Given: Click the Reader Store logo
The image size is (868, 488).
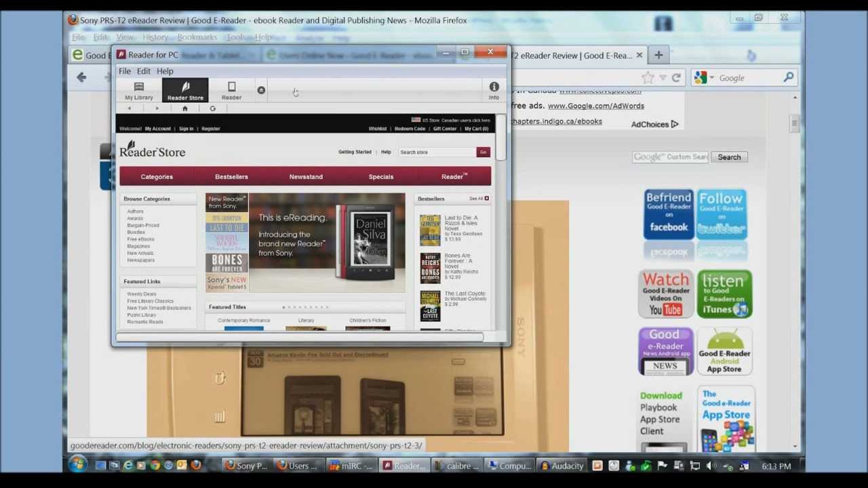Looking at the screenshot, I should (x=153, y=150).
